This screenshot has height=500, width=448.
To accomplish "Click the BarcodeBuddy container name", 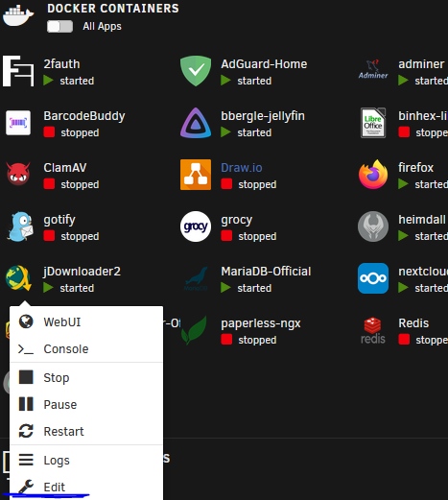I will (x=84, y=116).
